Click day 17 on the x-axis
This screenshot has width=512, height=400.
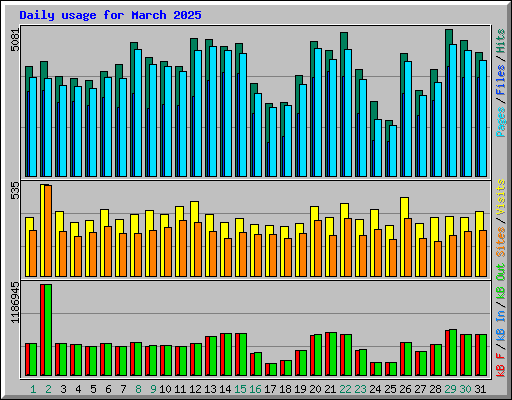270,389
